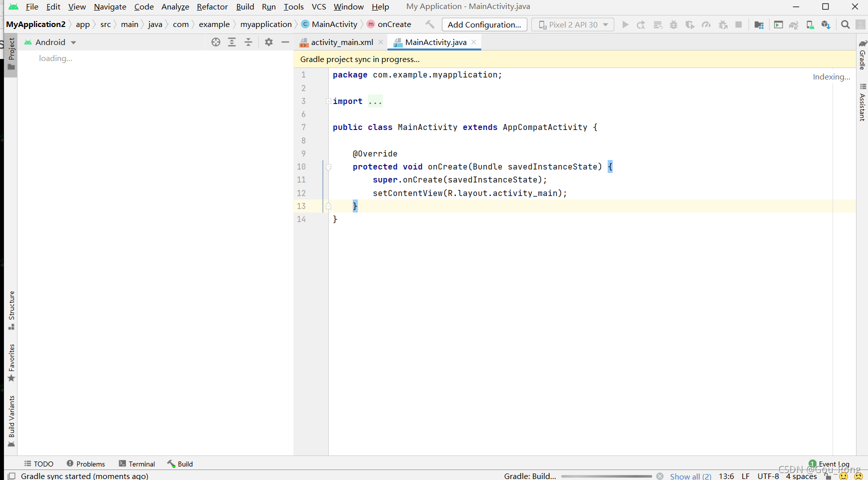Click Run with Coverage shield icon

coord(690,24)
